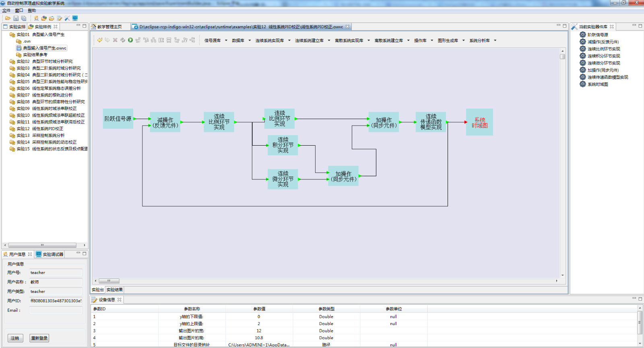Select the 系统时域图 block on the canvas
Image resolution: width=644 pixels, height=348 pixels.
(x=479, y=122)
